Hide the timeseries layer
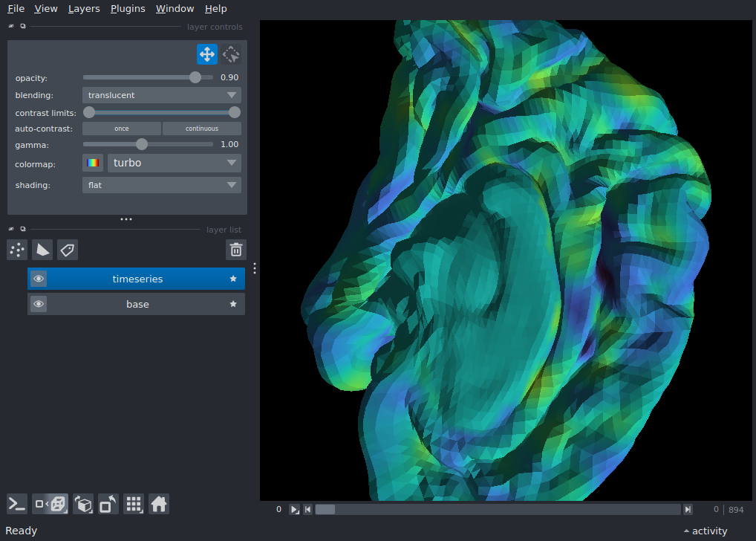756x541 pixels. (39, 279)
